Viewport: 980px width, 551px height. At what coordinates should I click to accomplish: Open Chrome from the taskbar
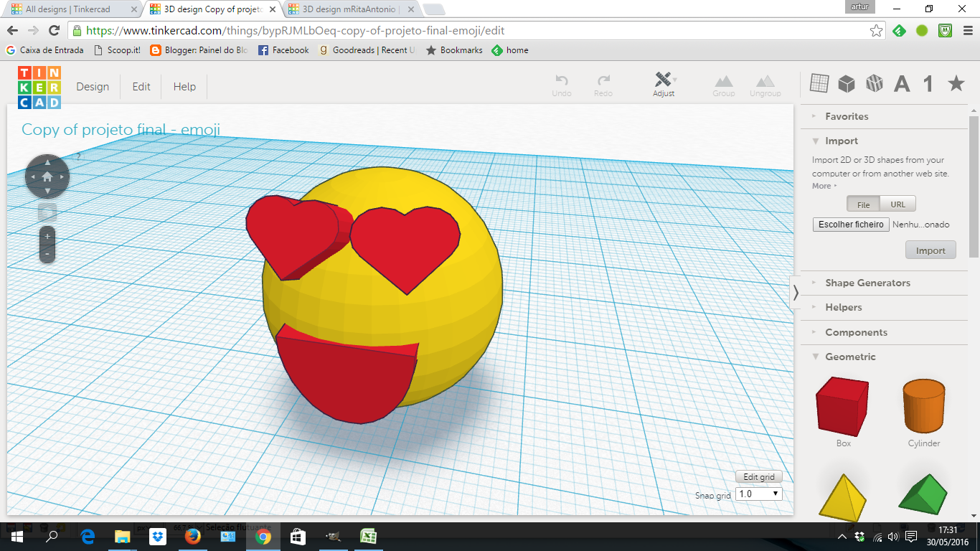pos(263,536)
